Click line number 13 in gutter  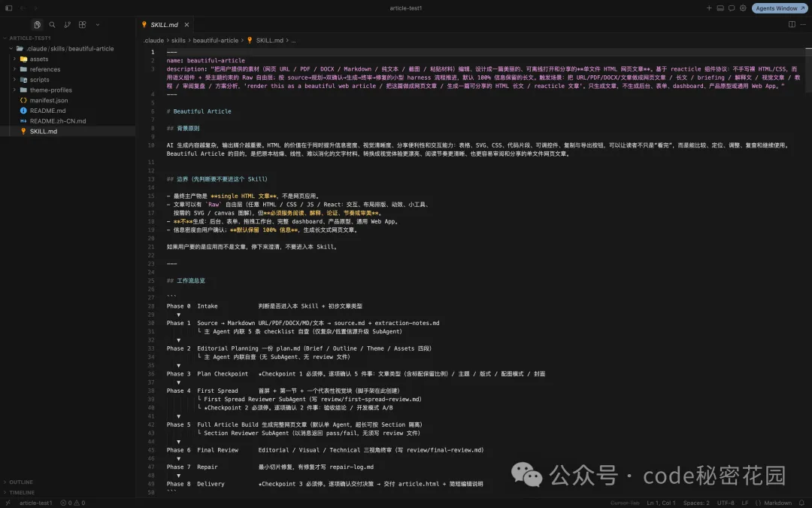pos(151,179)
